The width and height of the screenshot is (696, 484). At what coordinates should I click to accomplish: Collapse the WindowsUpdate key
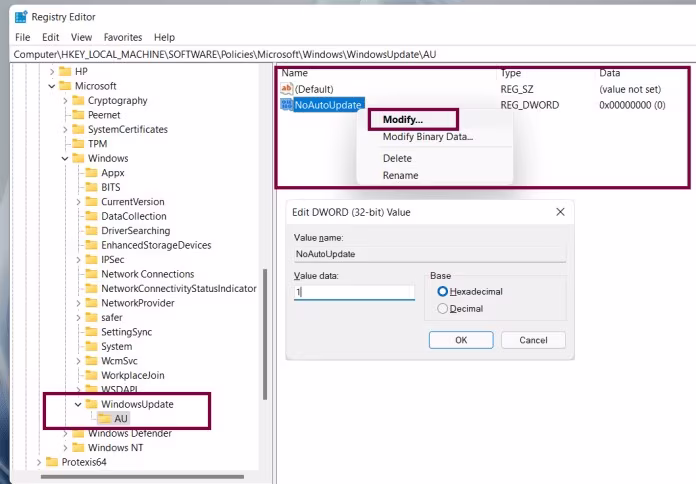point(79,405)
